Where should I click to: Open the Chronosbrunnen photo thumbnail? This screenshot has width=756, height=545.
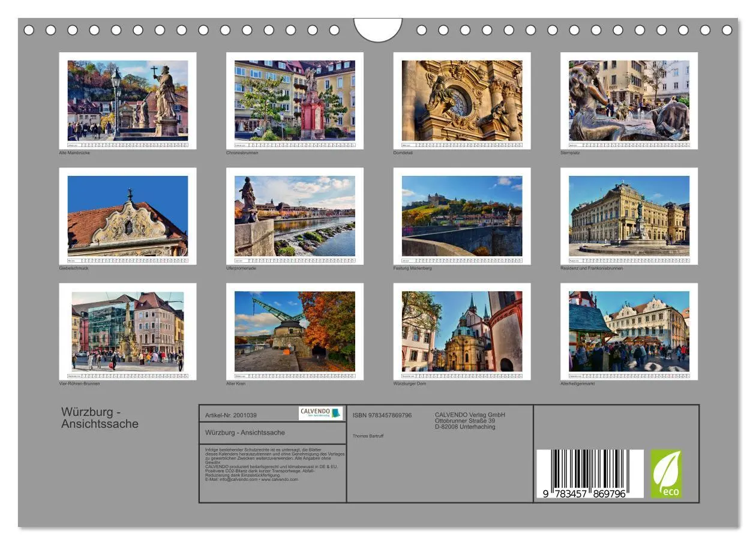[295, 101]
